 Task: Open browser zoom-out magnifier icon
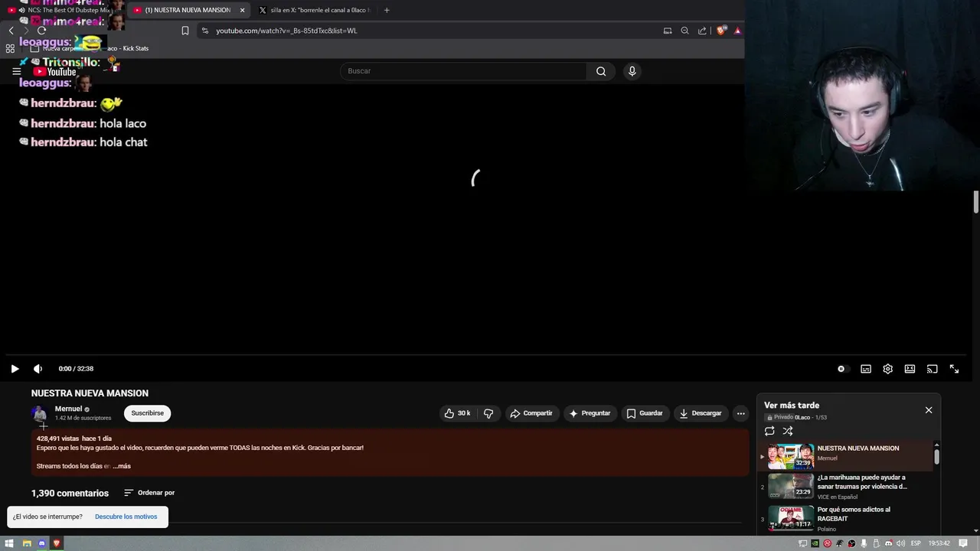coord(684,31)
